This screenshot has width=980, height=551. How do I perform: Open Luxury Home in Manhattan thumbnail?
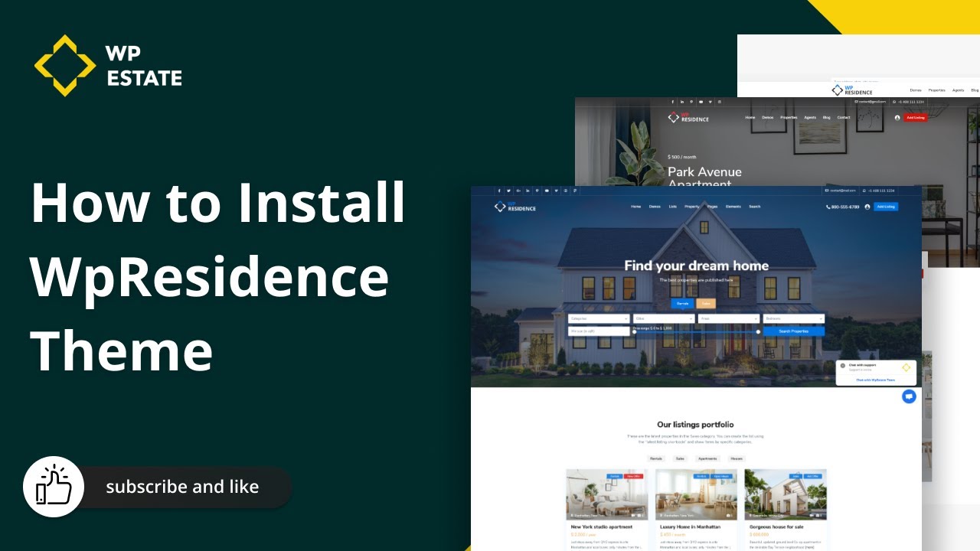point(696,494)
